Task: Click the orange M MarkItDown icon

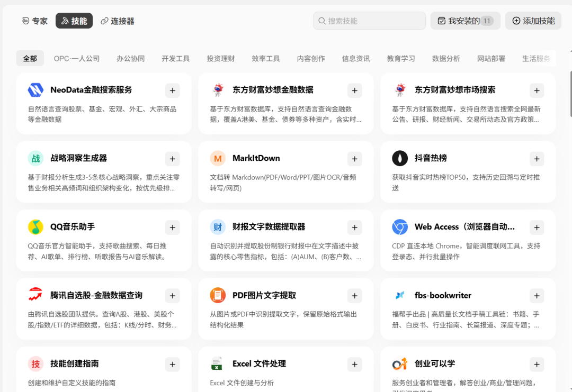Action: (x=218, y=158)
